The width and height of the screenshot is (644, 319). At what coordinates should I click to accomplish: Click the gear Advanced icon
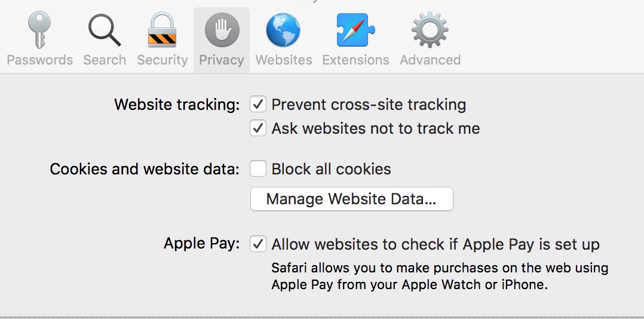coord(430,30)
